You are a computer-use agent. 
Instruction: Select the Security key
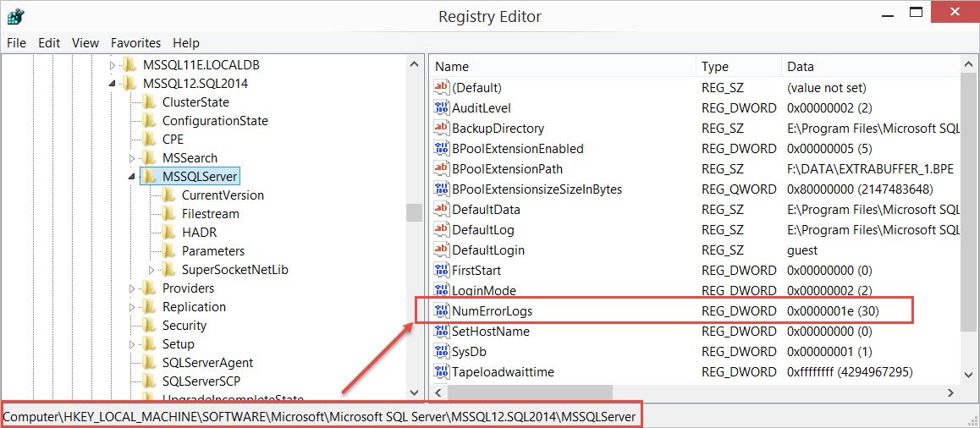pos(184,326)
